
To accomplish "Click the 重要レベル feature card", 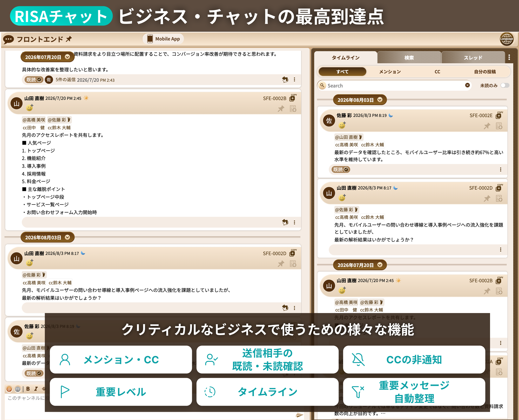I will [x=121, y=392].
